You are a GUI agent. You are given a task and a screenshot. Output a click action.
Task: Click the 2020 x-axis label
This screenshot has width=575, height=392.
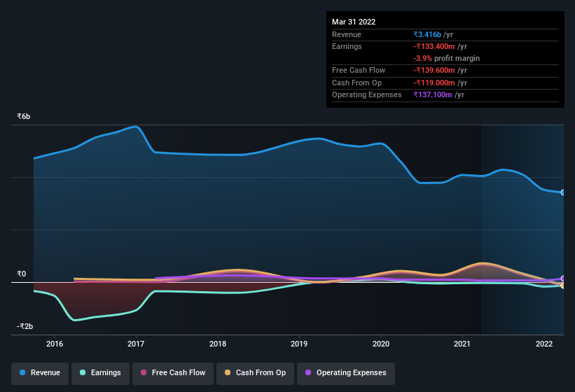coord(381,344)
